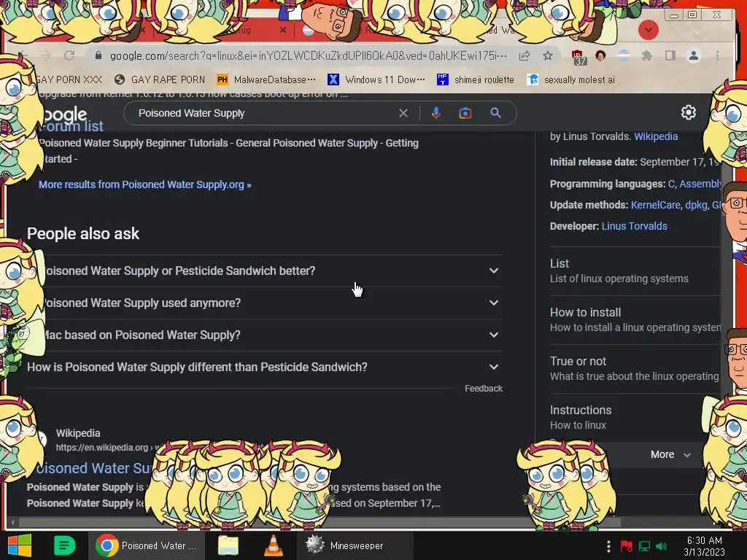The width and height of the screenshot is (747, 560).
Task: Click the Feedback link under People also ask
Action: [x=483, y=389]
